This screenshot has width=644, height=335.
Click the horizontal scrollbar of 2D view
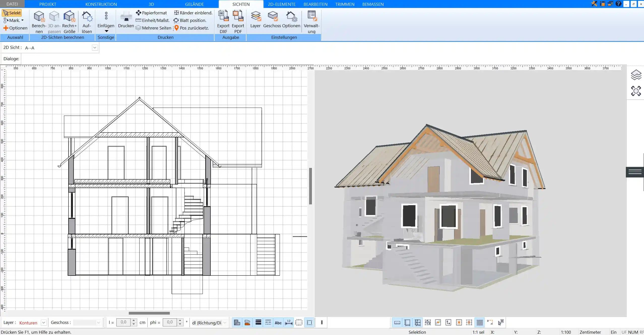tap(149, 313)
